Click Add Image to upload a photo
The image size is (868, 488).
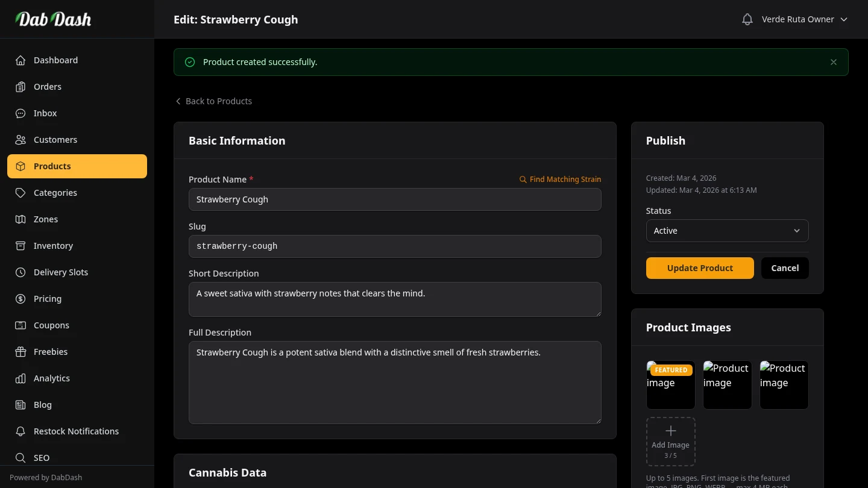point(670,442)
